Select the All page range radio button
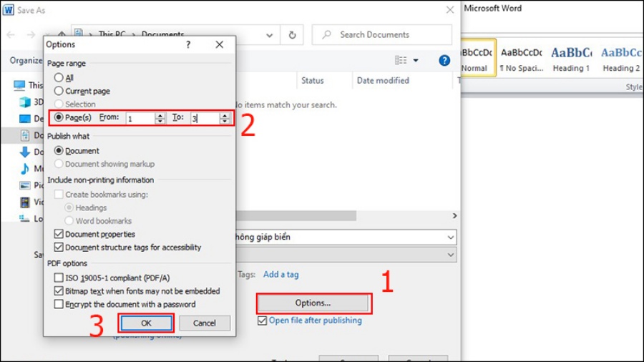 click(59, 77)
